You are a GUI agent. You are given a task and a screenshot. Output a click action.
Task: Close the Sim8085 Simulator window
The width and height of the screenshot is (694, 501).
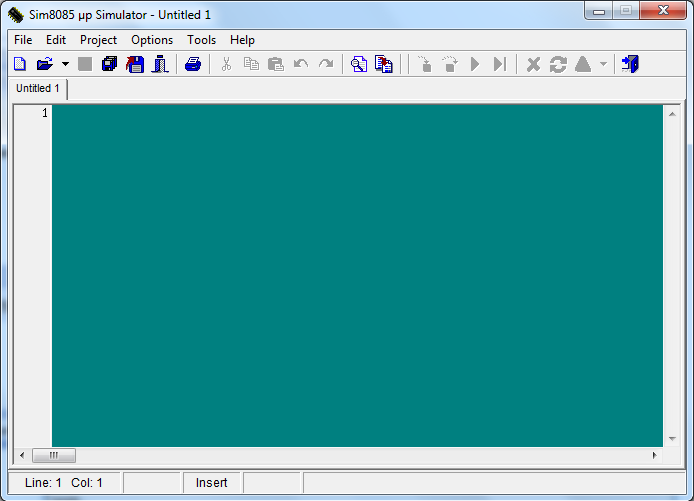(663, 11)
